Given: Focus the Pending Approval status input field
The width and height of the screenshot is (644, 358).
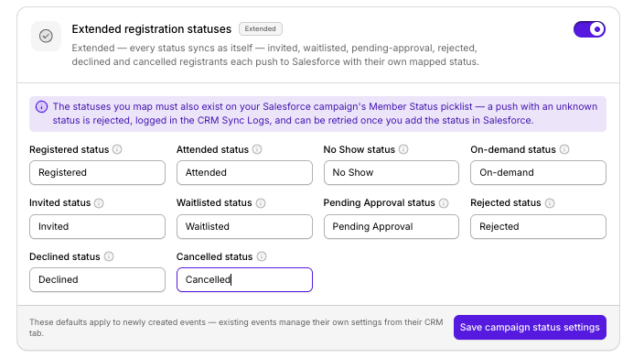Looking at the screenshot, I should click(391, 226).
